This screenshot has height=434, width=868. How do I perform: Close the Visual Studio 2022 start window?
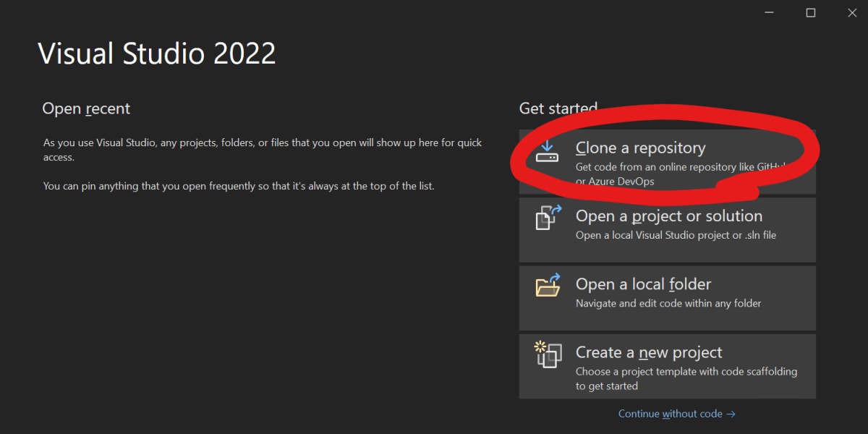coord(852,13)
